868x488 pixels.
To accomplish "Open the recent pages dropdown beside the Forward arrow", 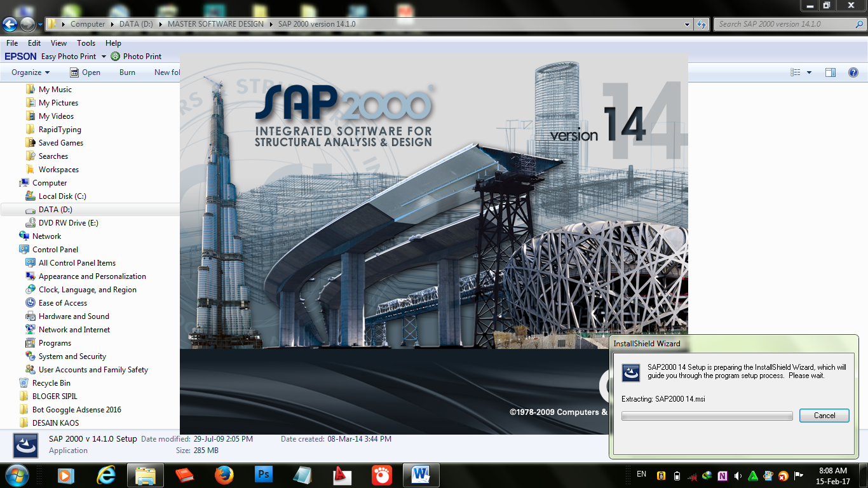I will (x=41, y=25).
